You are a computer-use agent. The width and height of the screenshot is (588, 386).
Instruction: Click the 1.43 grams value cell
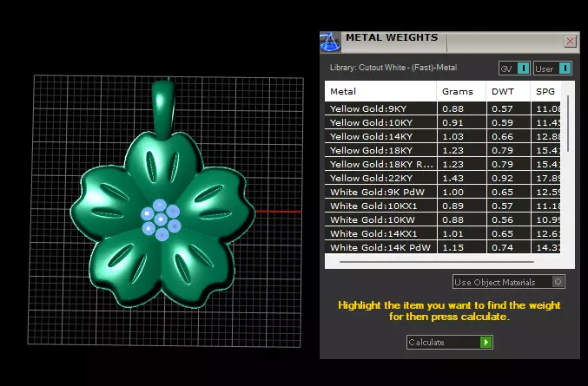(461, 178)
